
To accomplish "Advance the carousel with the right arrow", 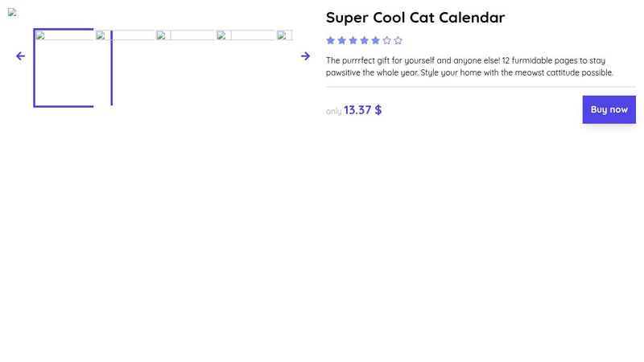I will click(305, 56).
